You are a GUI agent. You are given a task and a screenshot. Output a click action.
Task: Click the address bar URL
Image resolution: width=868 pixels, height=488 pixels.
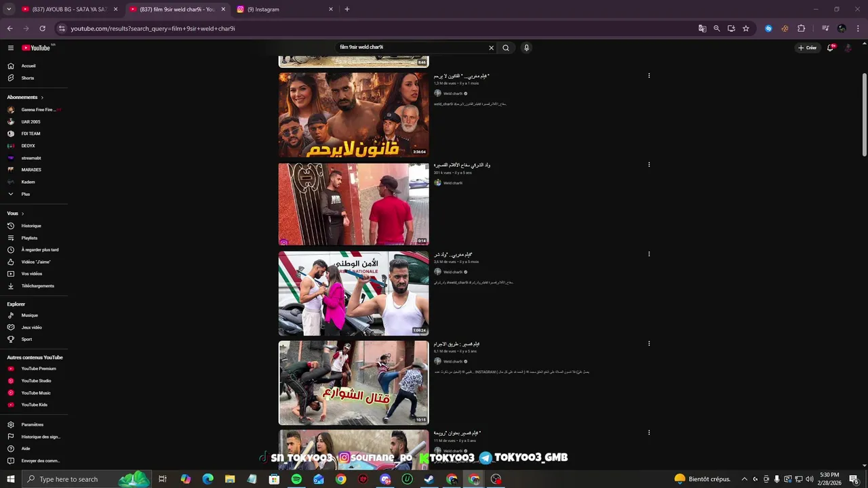[153, 28]
